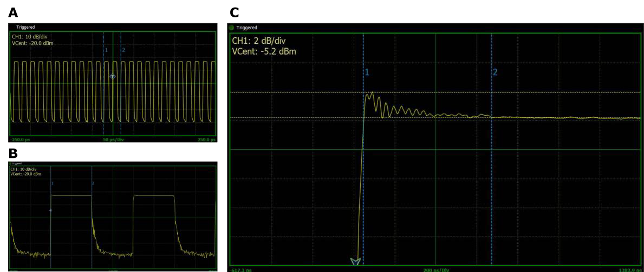Select cursor 2 in the top-left plot
The width and height of the screenshot is (644, 272).
(123, 50)
